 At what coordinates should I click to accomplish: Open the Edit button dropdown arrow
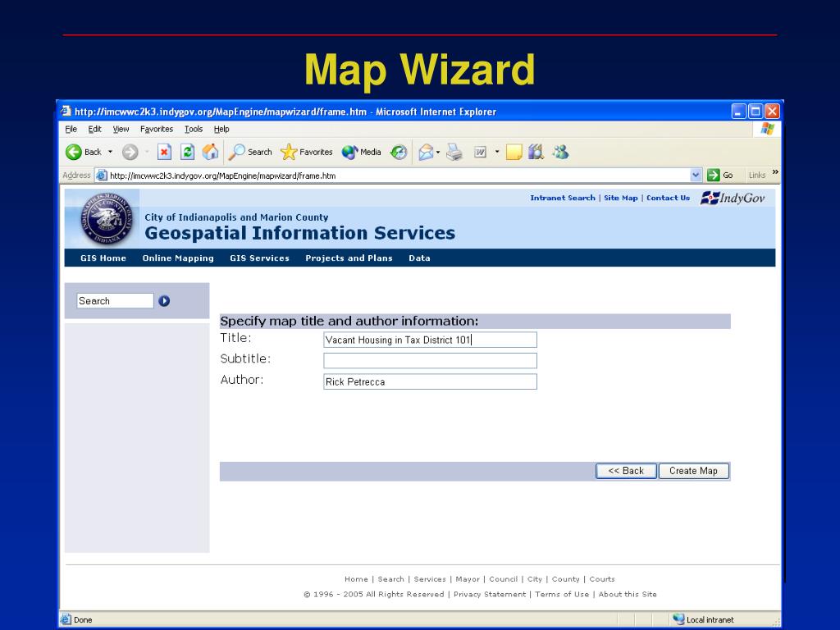(496, 152)
